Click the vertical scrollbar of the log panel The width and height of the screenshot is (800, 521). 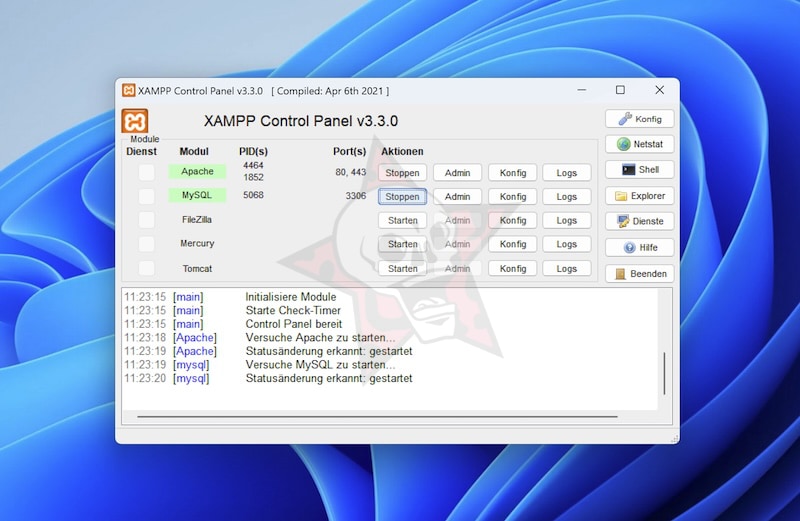[x=664, y=373]
